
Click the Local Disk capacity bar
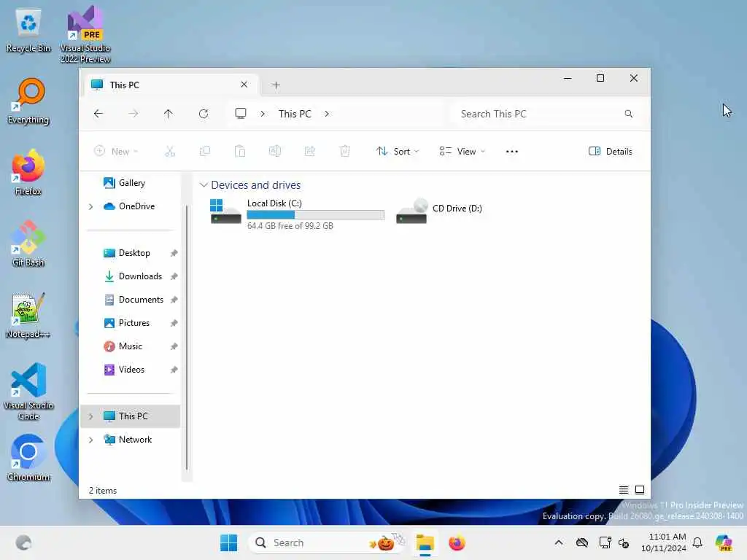[315, 215]
